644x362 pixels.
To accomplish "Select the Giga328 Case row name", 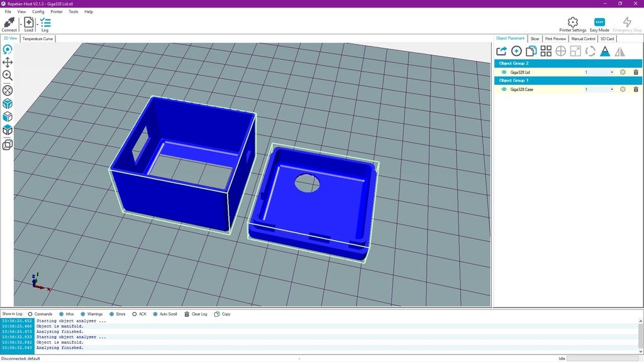I will [x=521, y=89].
